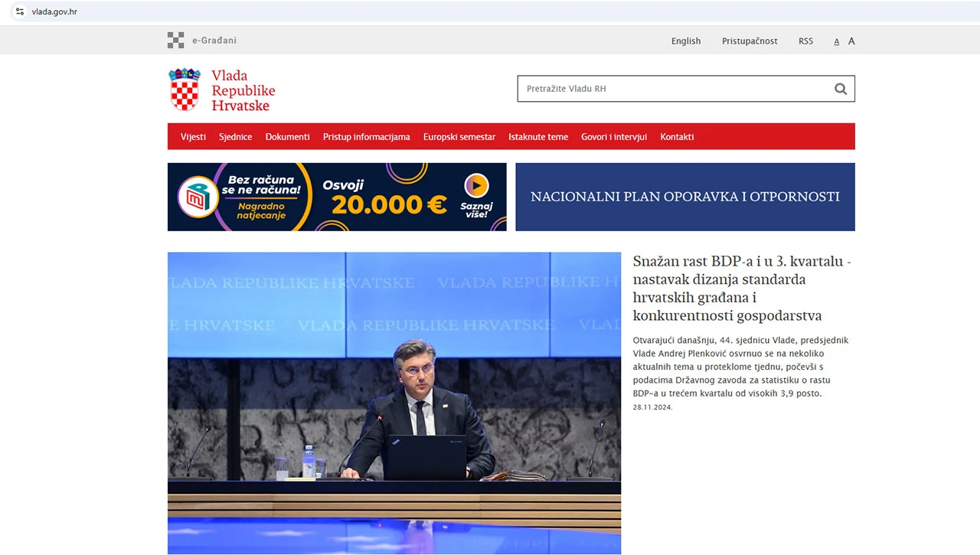The image size is (980, 555).
Task: Open the Istaknute teme menu
Action: (538, 137)
